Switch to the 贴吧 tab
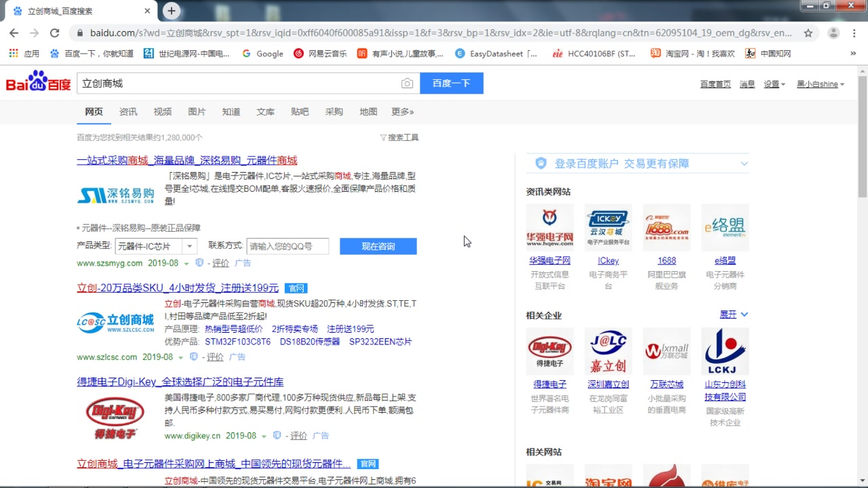 (x=300, y=112)
